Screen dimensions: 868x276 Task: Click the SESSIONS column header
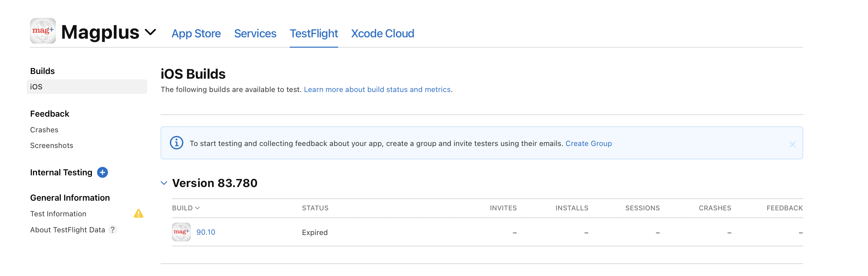[x=642, y=208]
